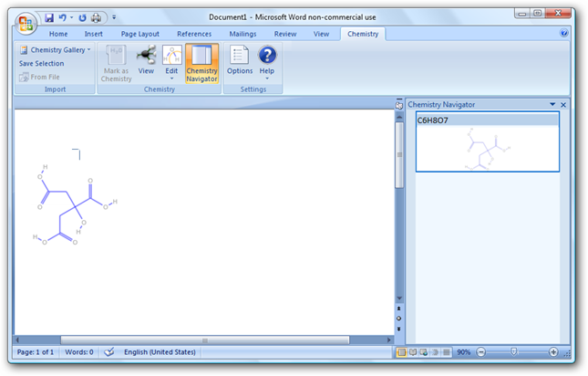Go to the References tab

click(x=194, y=34)
